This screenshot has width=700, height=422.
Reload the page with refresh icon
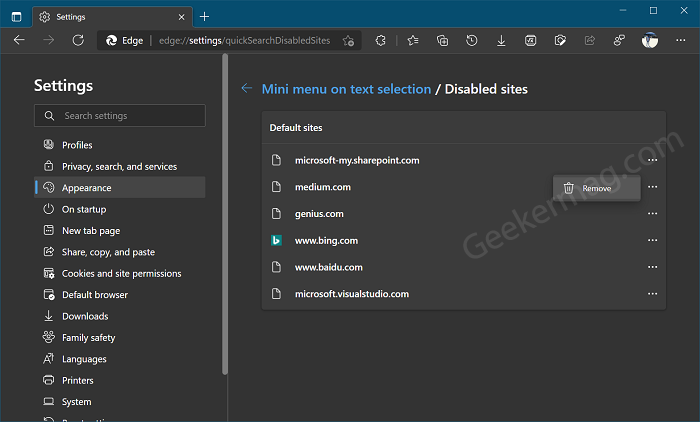click(x=78, y=40)
